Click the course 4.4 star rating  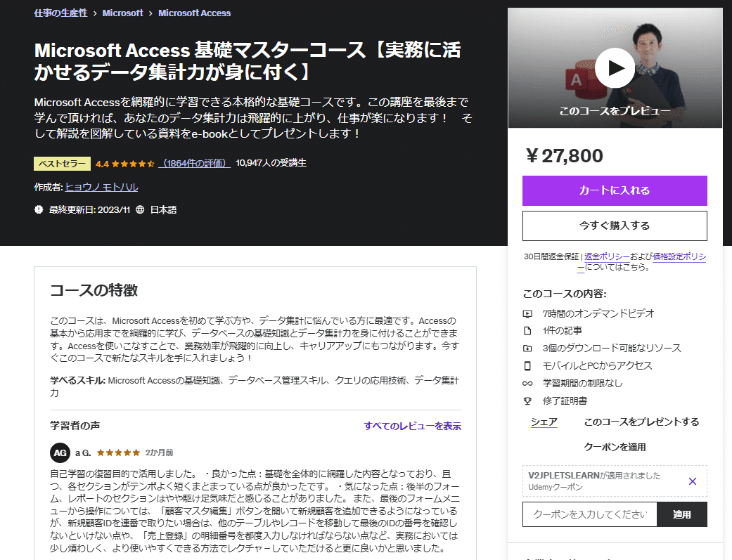click(125, 164)
